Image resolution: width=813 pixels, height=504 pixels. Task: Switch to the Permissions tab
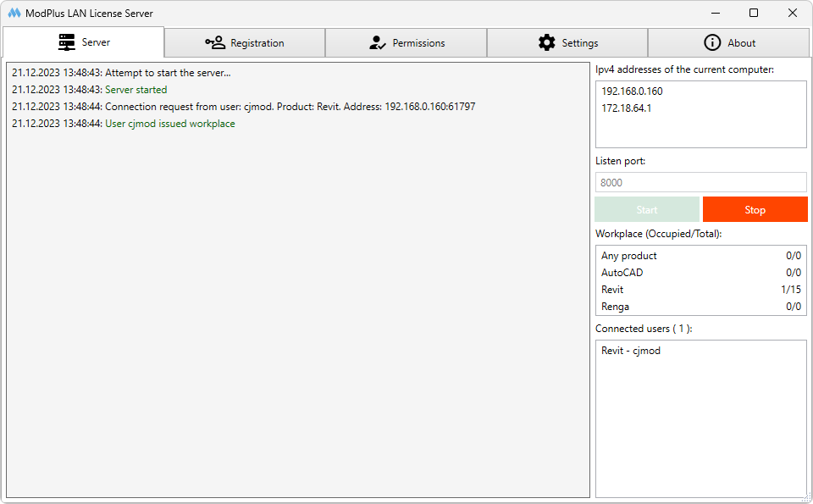(406, 43)
